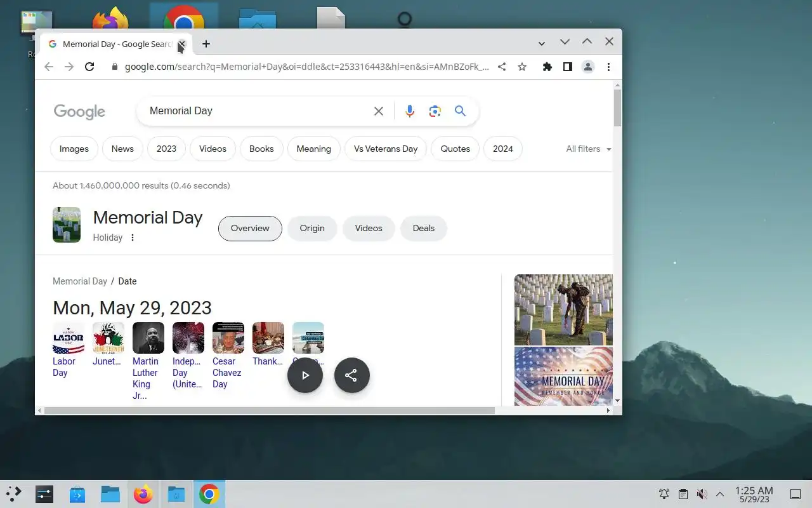Open a new tab with the plus button
This screenshot has height=508, width=812.
[x=206, y=44]
